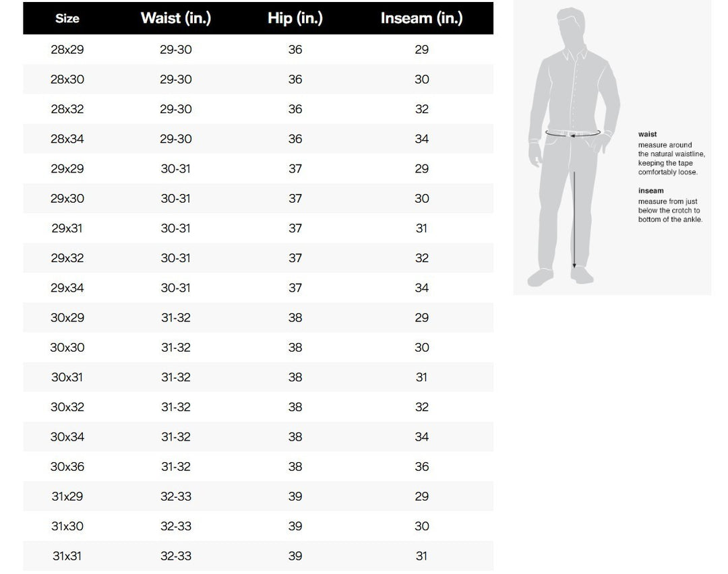Click the bold waist label heading

[647, 134]
